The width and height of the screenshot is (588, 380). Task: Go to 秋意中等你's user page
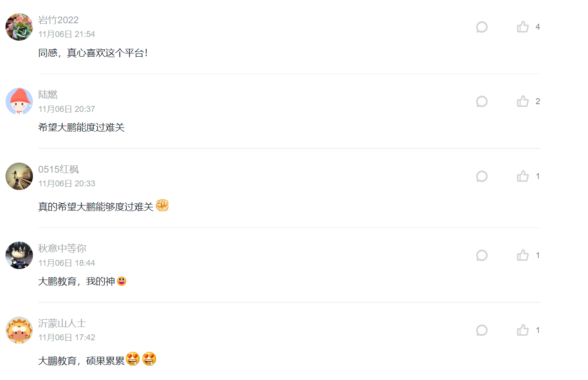coord(62,248)
